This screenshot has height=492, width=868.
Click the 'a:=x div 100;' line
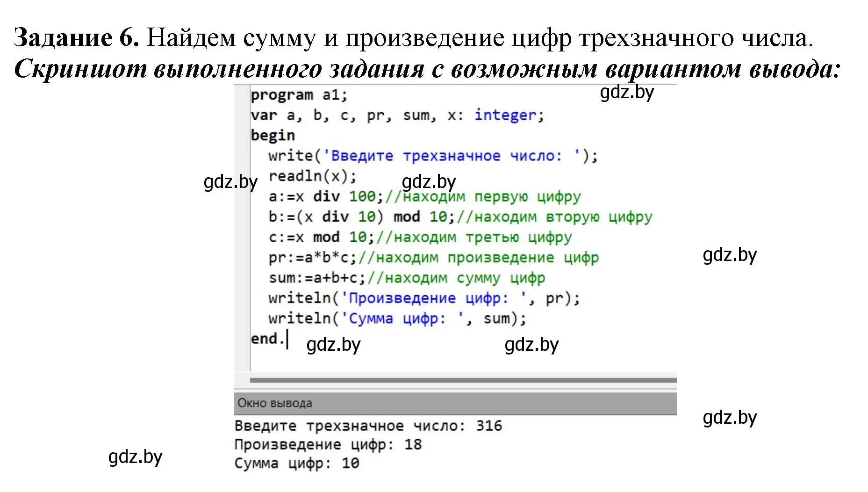[424, 196]
